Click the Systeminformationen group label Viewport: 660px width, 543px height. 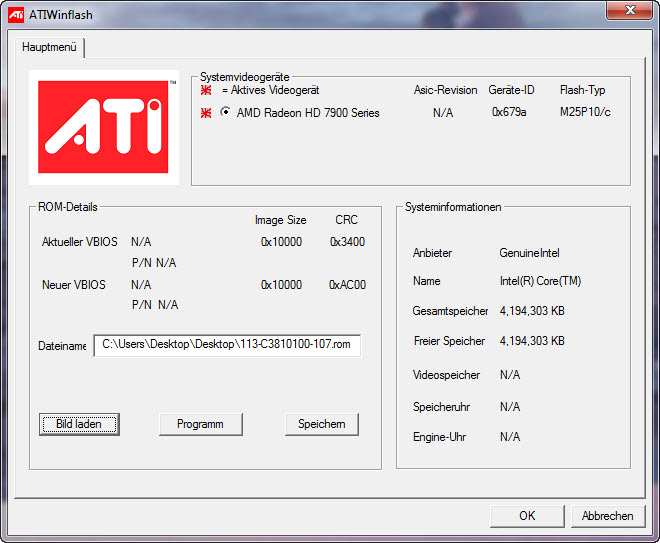coord(453,207)
